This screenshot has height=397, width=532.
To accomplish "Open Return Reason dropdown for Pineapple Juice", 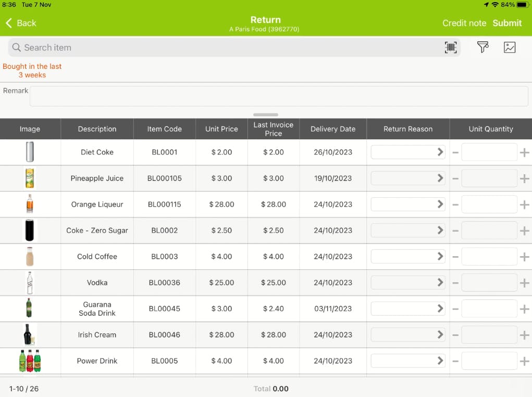I will (x=408, y=178).
